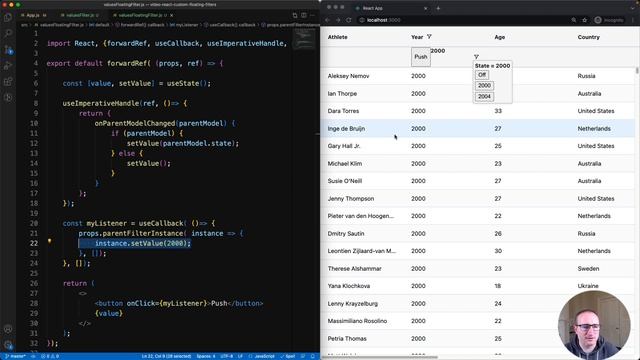Open Source Control view in activity bar
Image resolution: width=640 pixels, height=360 pixels.
click(8, 50)
